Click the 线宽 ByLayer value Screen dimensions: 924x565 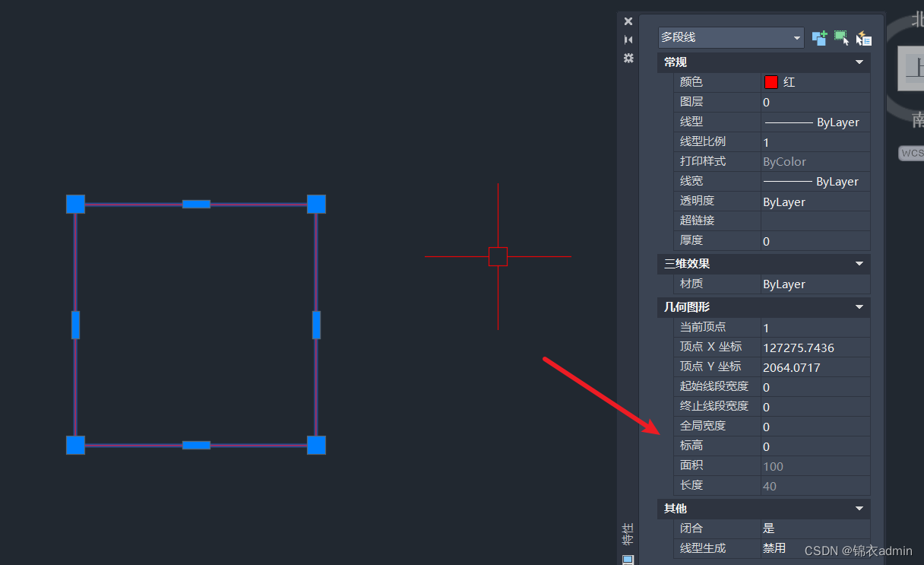pos(813,181)
